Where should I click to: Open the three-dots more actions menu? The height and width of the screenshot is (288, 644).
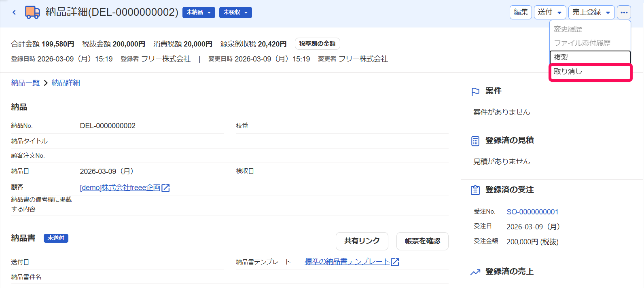click(x=624, y=13)
